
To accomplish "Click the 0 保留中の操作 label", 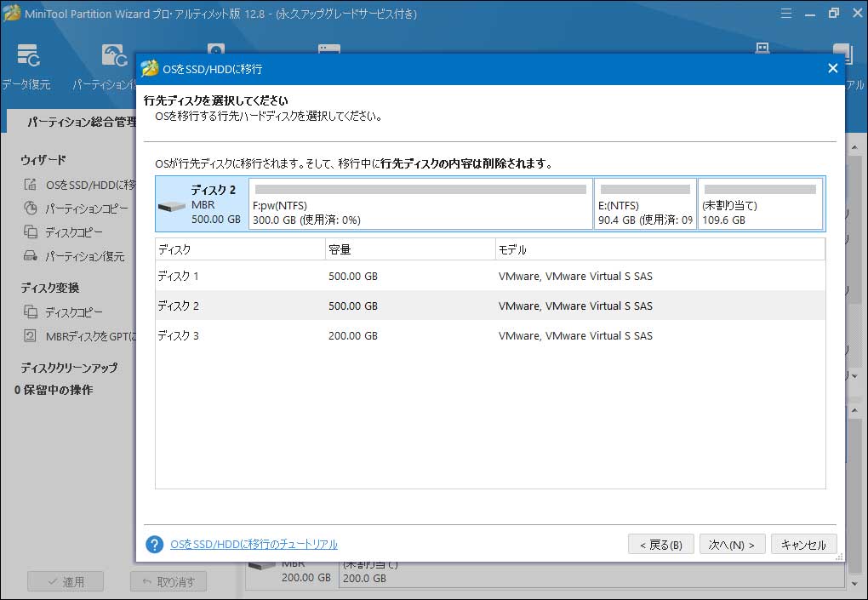I will [54, 391].
